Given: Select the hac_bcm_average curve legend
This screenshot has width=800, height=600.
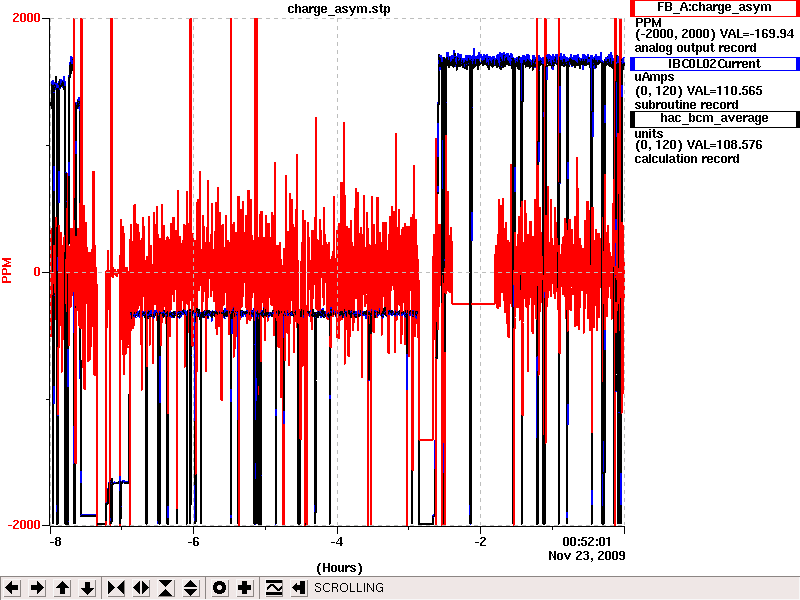Looking at the screenshot, I should point(714,118).
